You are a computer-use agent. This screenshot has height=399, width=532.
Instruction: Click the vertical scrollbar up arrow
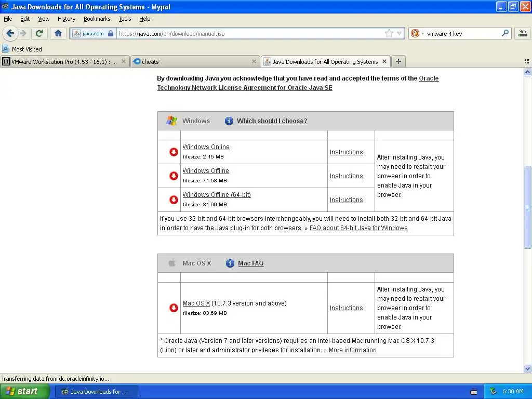(x=527, y=72)
